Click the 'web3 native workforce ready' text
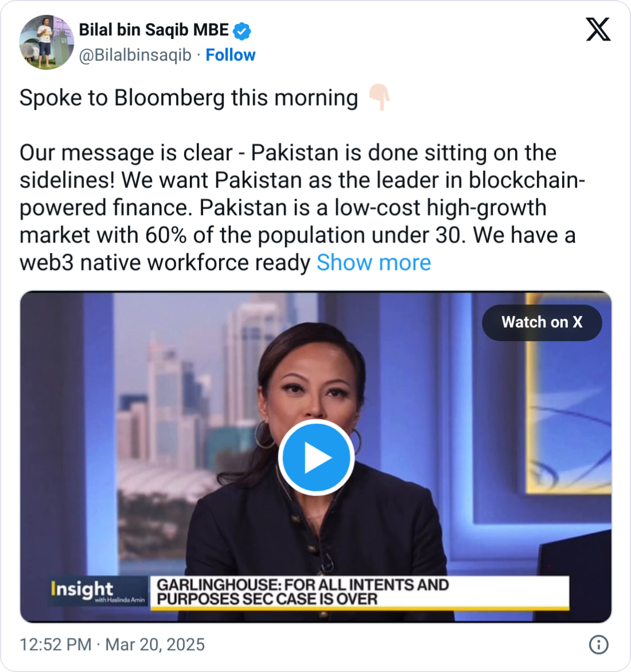The height and width of the screenshot is (672, 631). click(x=165, y=263)
